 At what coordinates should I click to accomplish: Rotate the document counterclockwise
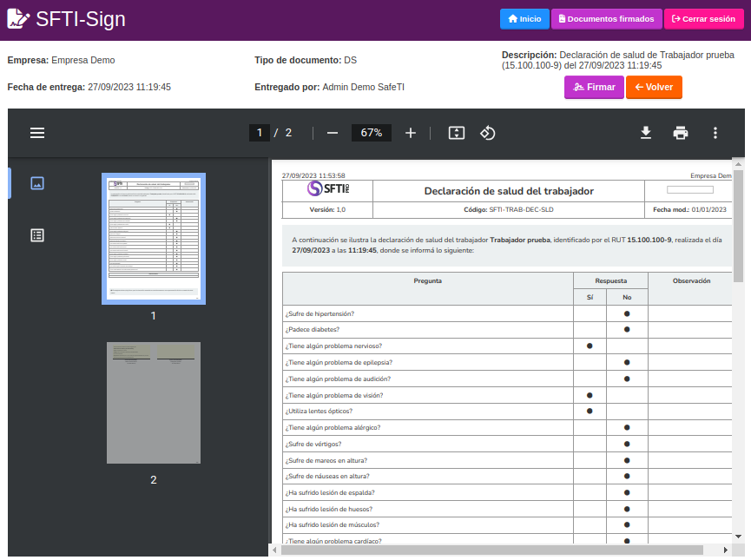[x=488, y=133]
